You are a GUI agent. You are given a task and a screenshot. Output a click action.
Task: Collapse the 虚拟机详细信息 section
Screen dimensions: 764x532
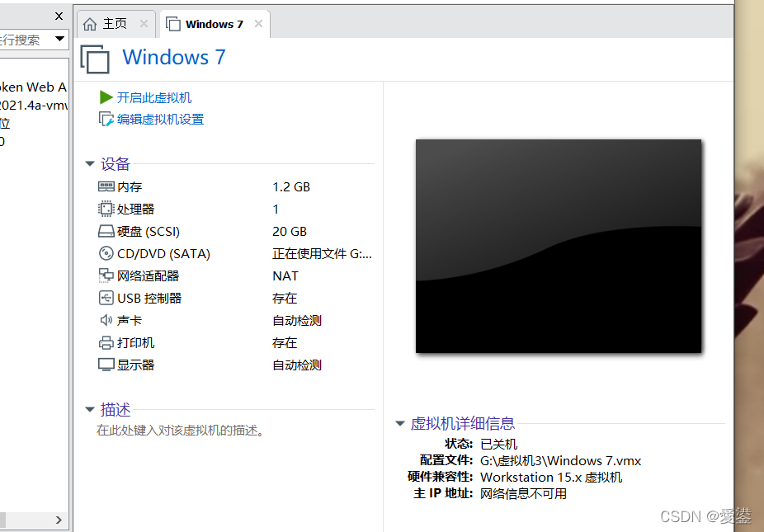[x=400, y=423]
